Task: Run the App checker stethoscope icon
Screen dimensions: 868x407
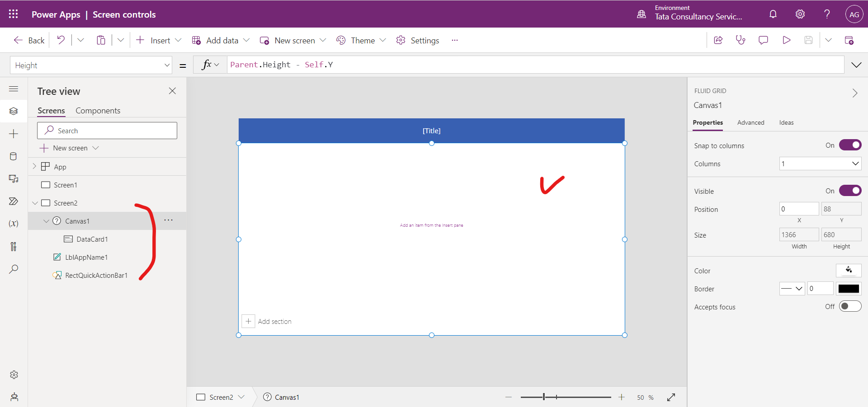Action: [741, 40]
